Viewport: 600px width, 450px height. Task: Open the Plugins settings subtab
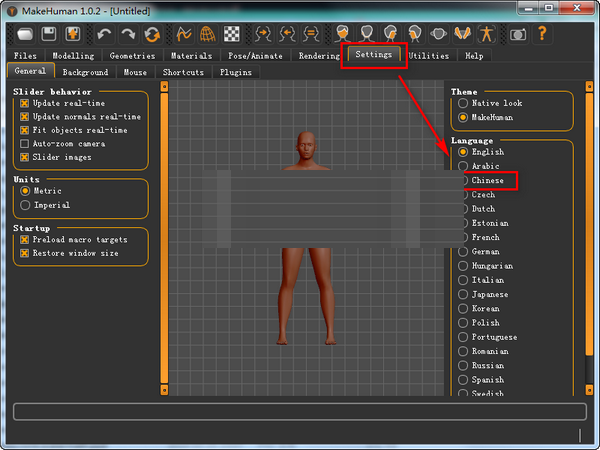[236, 72]
